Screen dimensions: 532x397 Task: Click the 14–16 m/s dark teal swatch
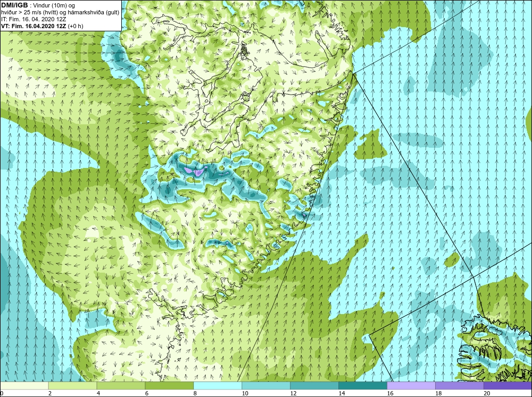(363, 386)
